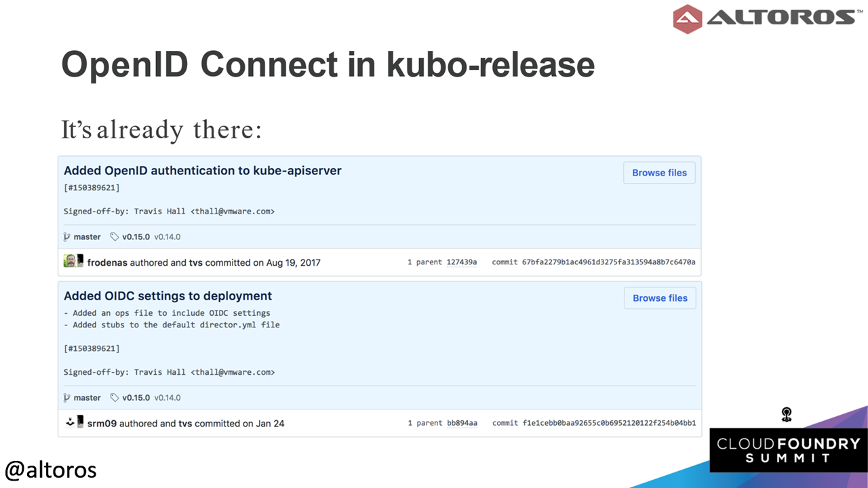868x488 pixels.
Task: Open the 'Added OpenID authentication to kube-apiserver' commit title
Action: point(203,171)
